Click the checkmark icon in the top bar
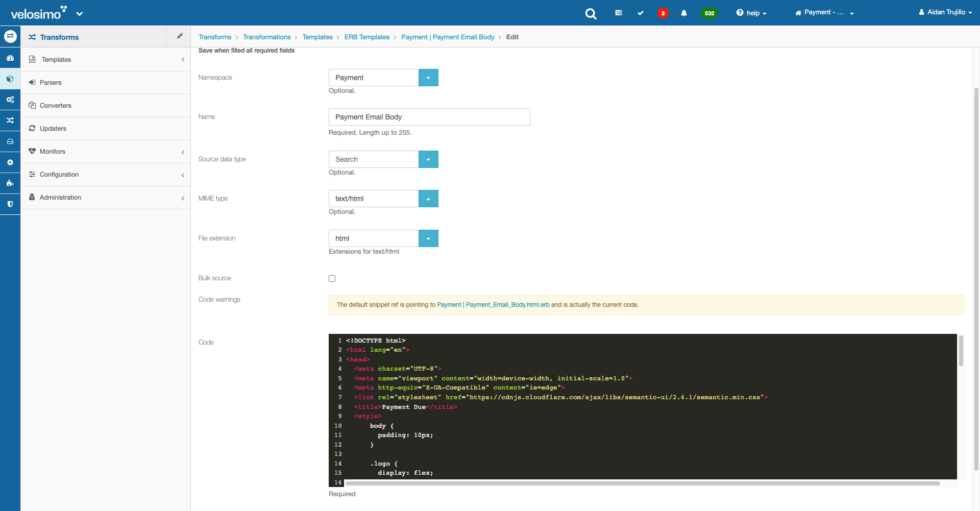The width and height of the screenshot is (980, 511). pos(641,13)
